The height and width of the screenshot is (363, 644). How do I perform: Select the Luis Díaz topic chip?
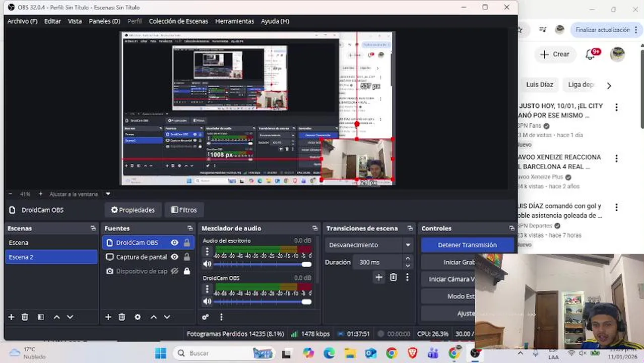539,85
